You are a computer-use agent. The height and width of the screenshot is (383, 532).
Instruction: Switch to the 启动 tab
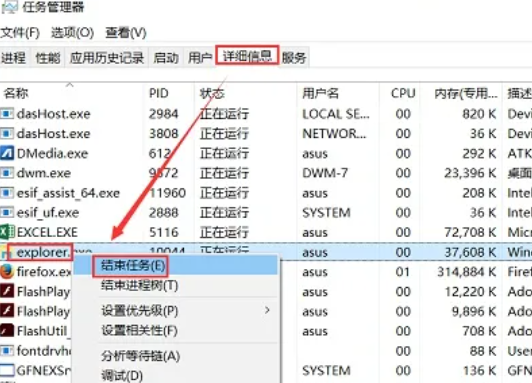click(x=166, y=57)
